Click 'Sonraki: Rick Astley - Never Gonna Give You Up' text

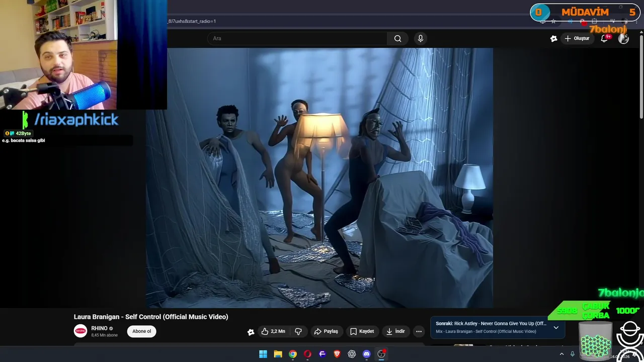(x=491, y=324)
